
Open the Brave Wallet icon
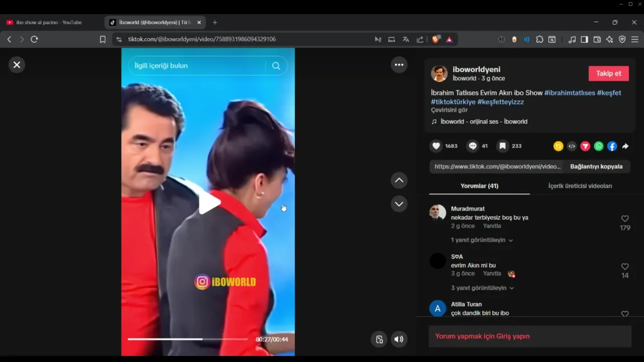597,39
